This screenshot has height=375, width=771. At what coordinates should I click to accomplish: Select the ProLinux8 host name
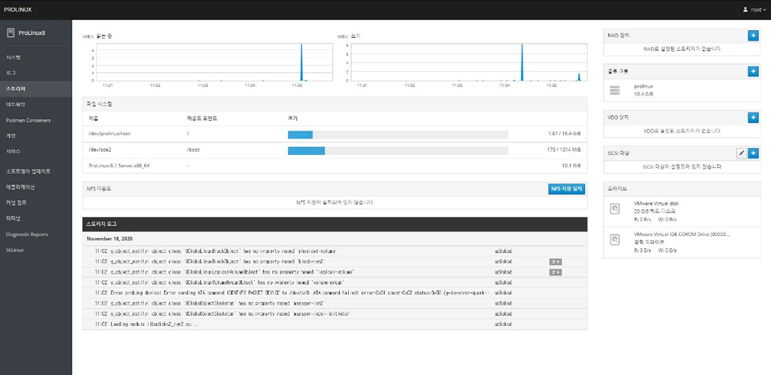point(32,33)
